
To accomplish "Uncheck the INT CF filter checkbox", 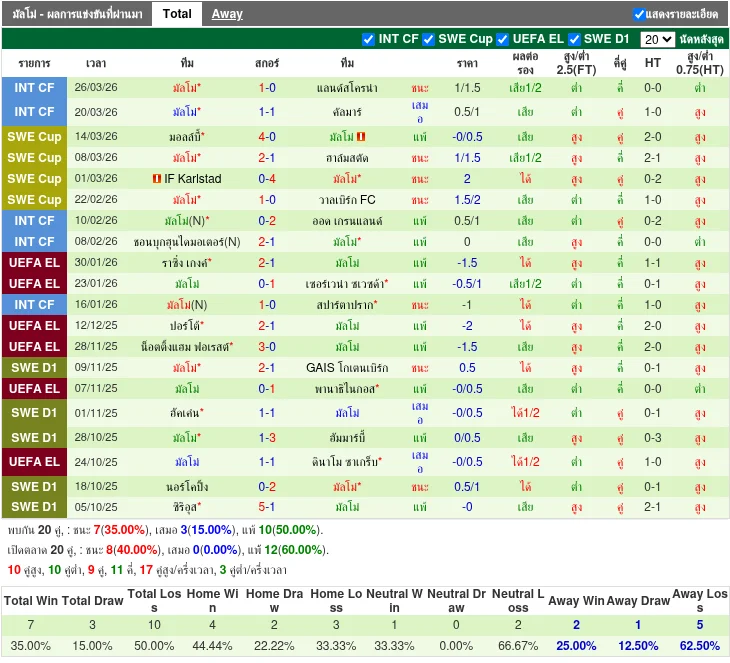I will (x=369, y=39).
